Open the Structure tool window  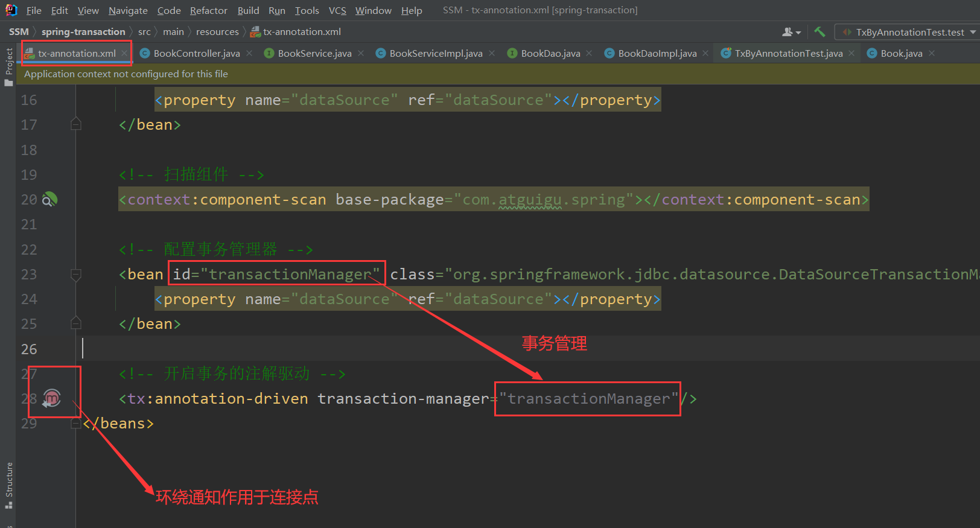[x=8, y=486]
